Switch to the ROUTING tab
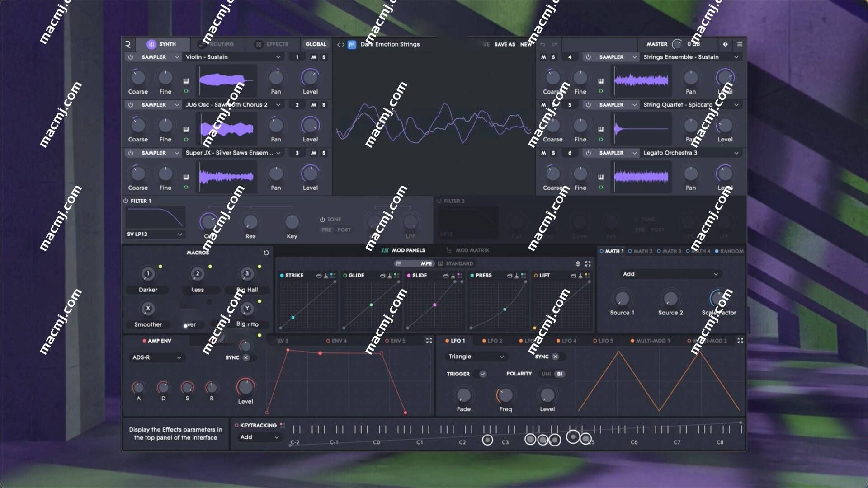The height and width of the screenshot is (488, 868). tap(217, 44)
